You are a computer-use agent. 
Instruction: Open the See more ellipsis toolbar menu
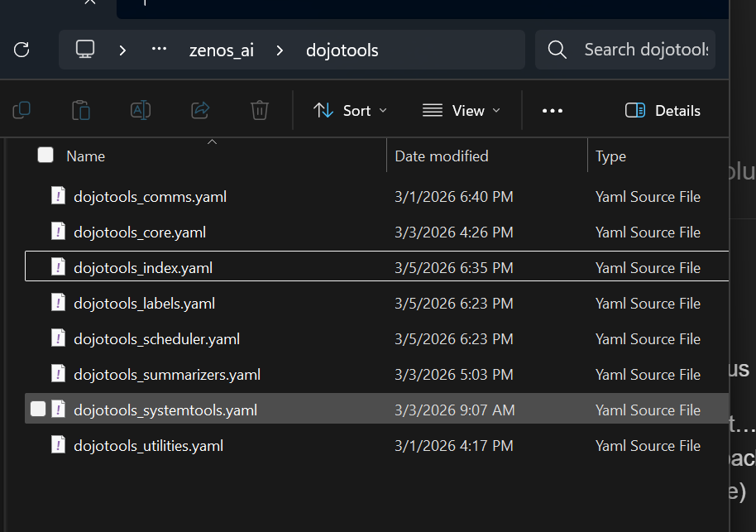(x=553, y=111)
